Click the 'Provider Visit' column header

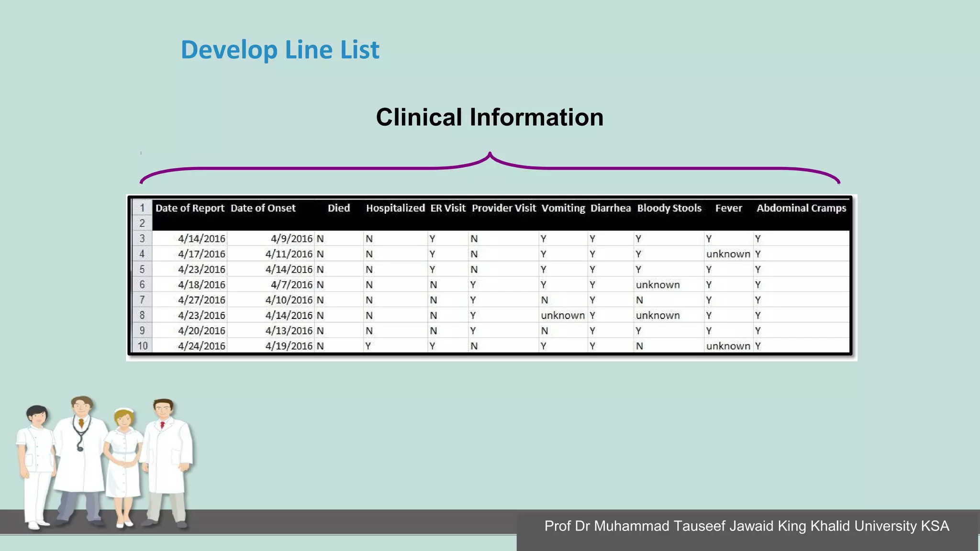pos(504,208)
